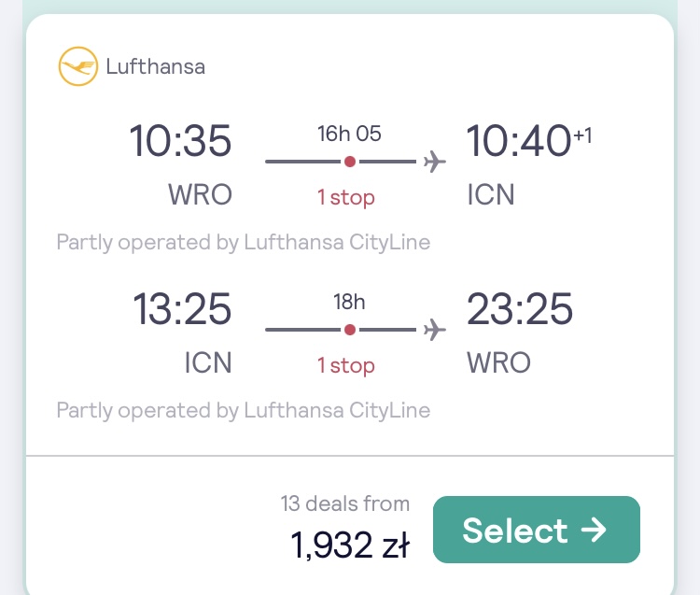The width and height of the screenshot is (700, 595).
Task: Click the outbound "1 stop" label
Action: [x=346, y=197]
